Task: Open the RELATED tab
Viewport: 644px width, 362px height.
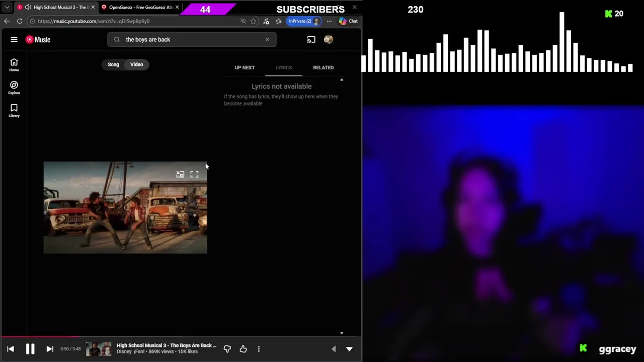Action: click(323, 67)
